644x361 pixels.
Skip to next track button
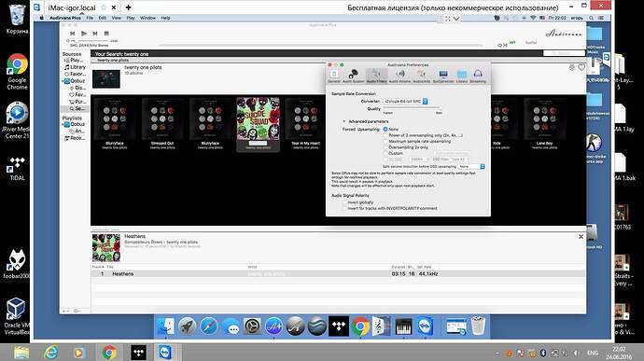coord(95,34)
